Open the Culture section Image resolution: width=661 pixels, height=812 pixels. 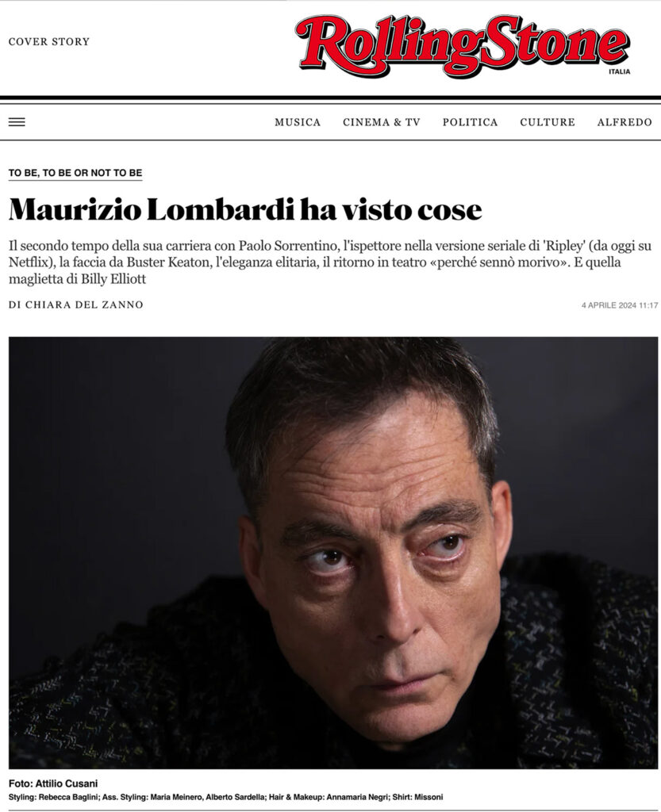pyautogui.click(x=548, y=122)
